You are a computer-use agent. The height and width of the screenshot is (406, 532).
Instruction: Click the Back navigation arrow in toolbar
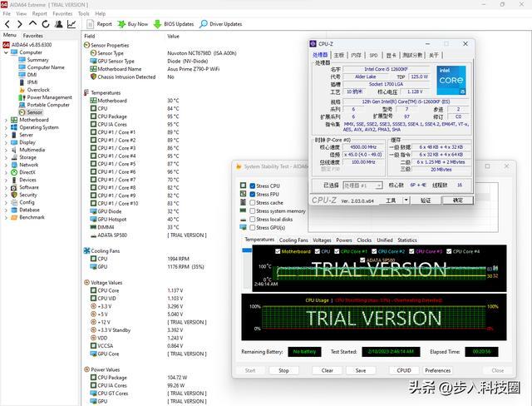[x=7, y=24]
